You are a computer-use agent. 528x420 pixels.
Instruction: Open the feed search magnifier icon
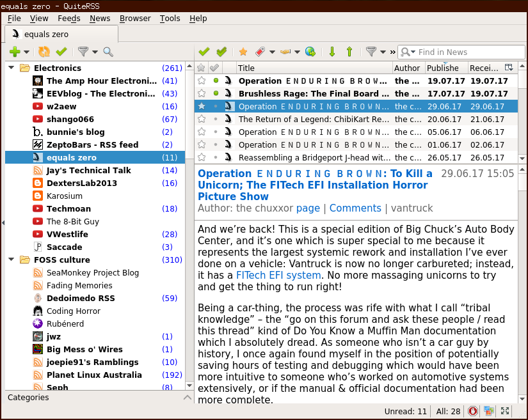(108, 52)
